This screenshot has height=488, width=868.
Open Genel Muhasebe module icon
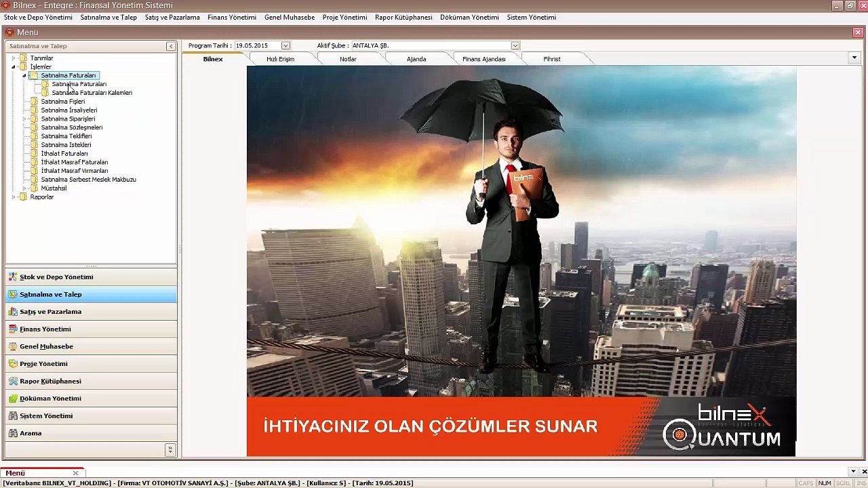[13, 346]
